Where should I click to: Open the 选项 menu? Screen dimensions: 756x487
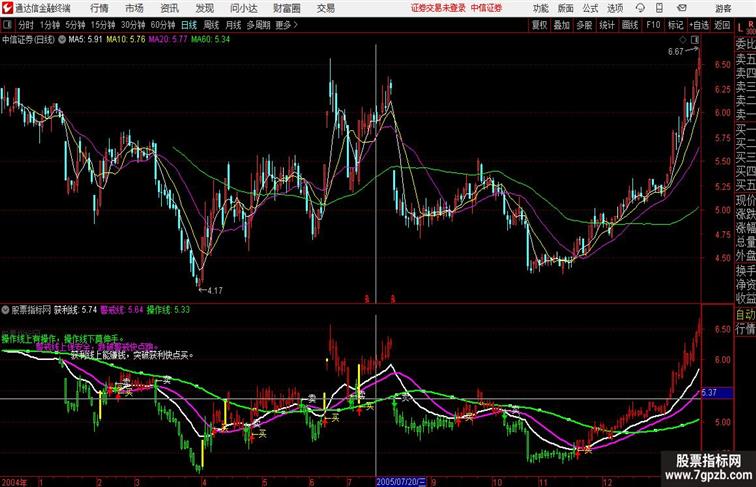615,8
